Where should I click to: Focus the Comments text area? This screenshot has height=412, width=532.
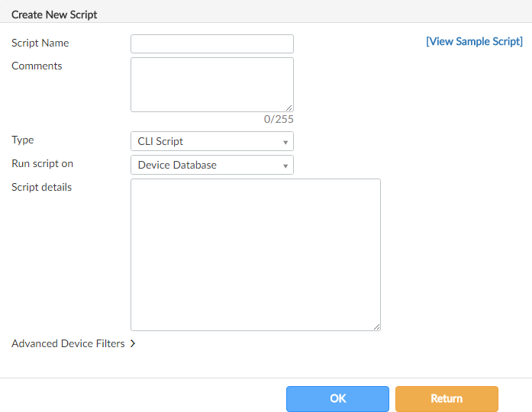(x=211, y=84)
